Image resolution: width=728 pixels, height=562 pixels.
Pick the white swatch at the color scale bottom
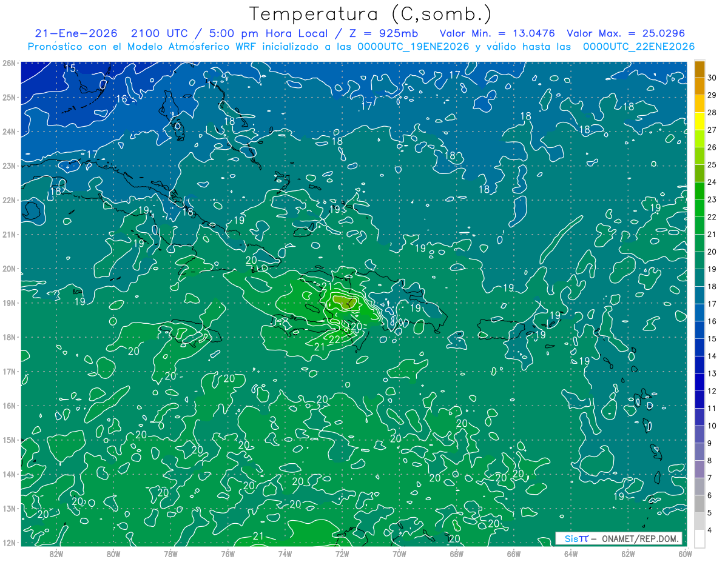tap(699, 538)
